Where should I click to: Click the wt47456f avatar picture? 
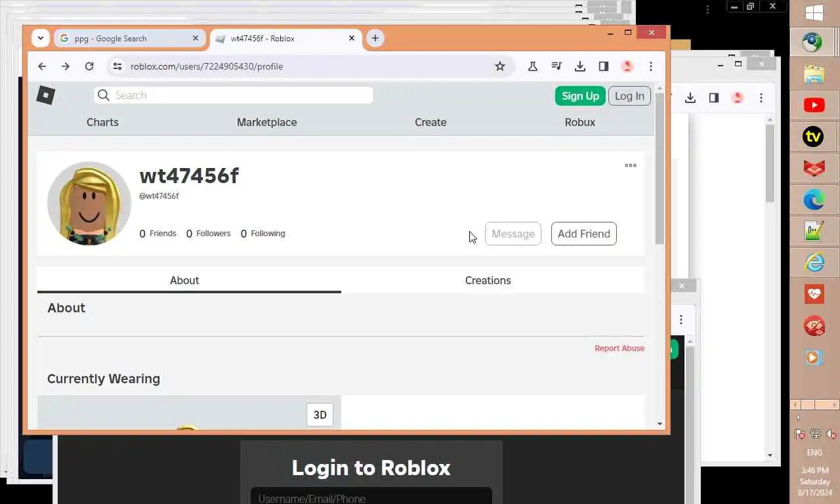coord(89,203)
